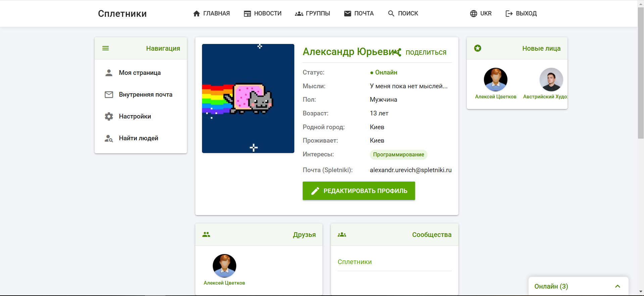The width and height of the screenshot is (644, 296).
Task: Click the Новые лица panel title
Action: click(x=541, y=48)
